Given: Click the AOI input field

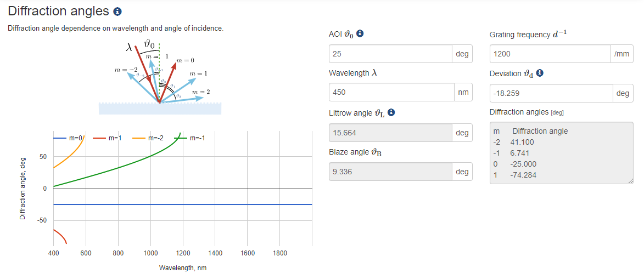Looking at the screenshot, I should (390, 54).
